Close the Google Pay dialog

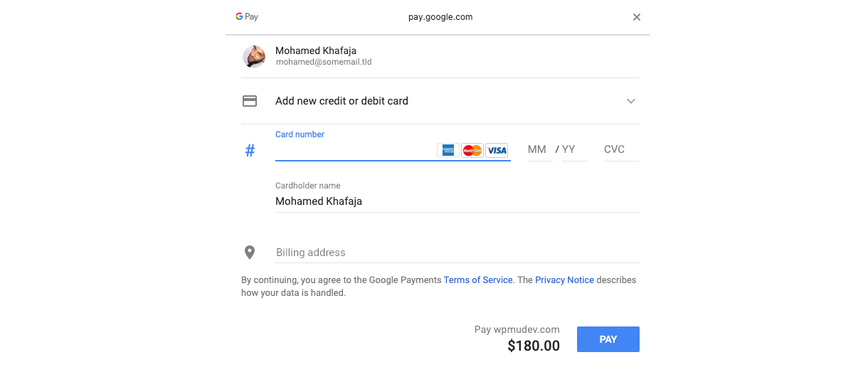(x=637, y=17)
